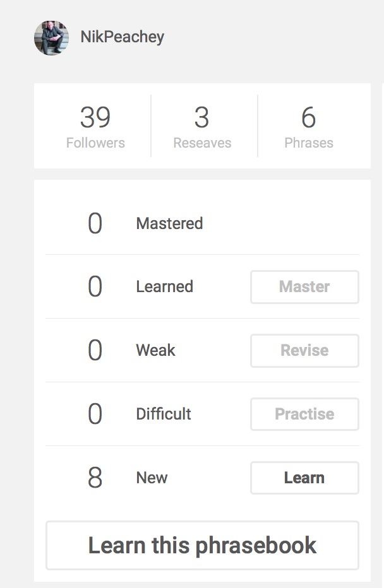The image size is (384, 588).
Task: Select the Weak category label
Action: [155, 350]
